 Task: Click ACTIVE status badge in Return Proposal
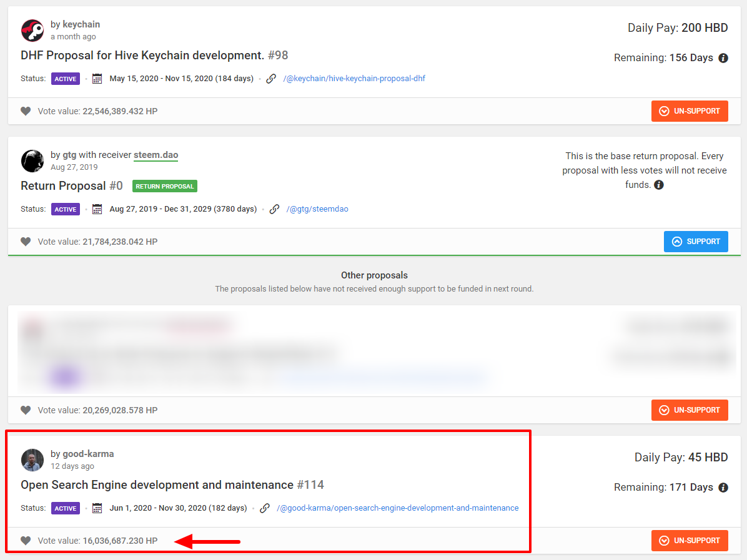click(x=66, y=209)
